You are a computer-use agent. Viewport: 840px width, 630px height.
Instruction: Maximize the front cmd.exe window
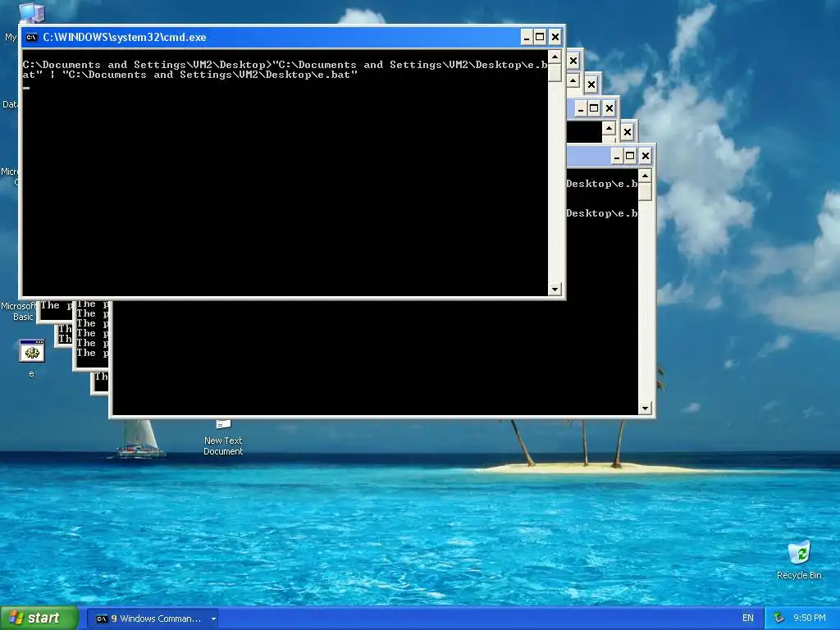tap(540, 37)
